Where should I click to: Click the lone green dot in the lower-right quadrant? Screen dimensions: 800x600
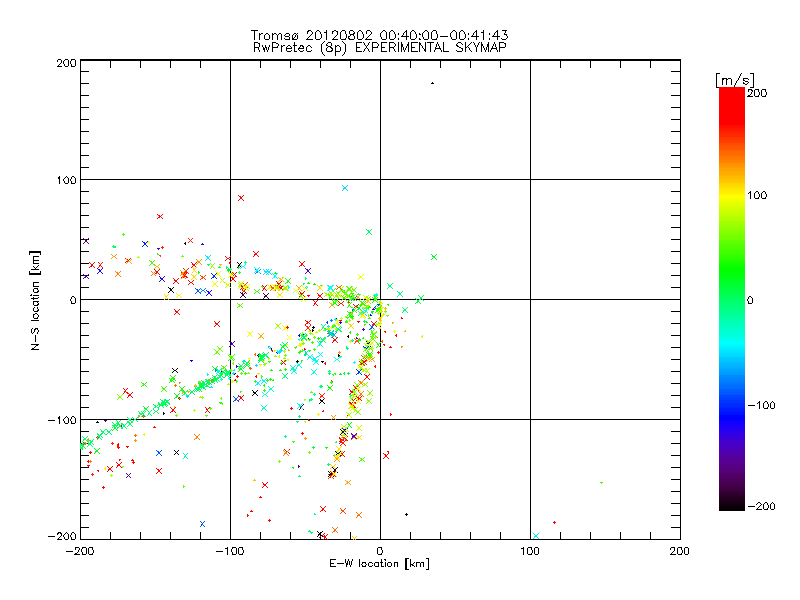coord(602,483)
